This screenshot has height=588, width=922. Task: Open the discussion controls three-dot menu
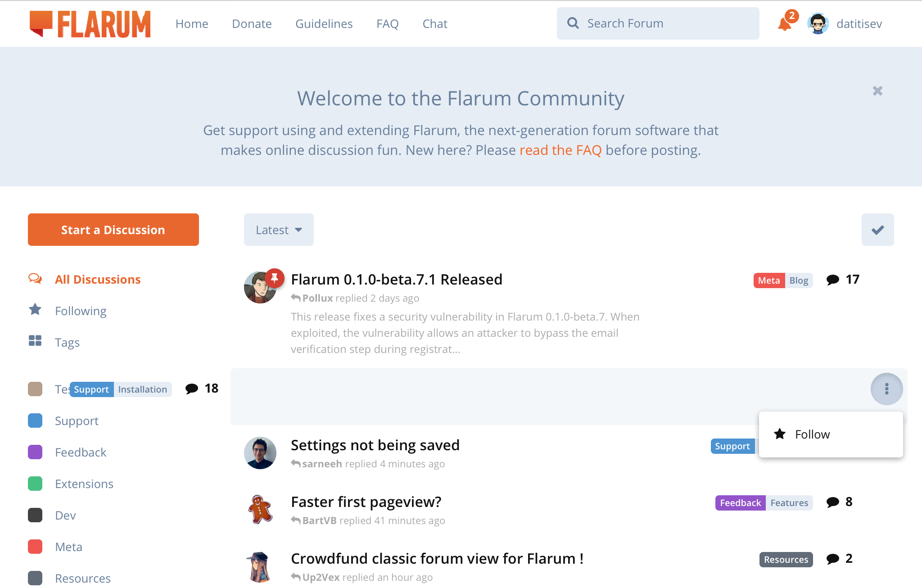[x=886, y=389]
